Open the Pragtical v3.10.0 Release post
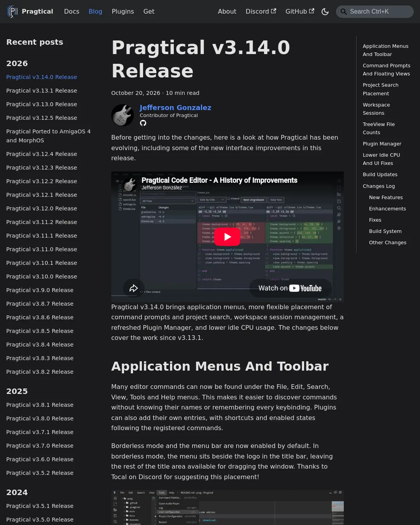The image size is (420, 525). [42, 276]
